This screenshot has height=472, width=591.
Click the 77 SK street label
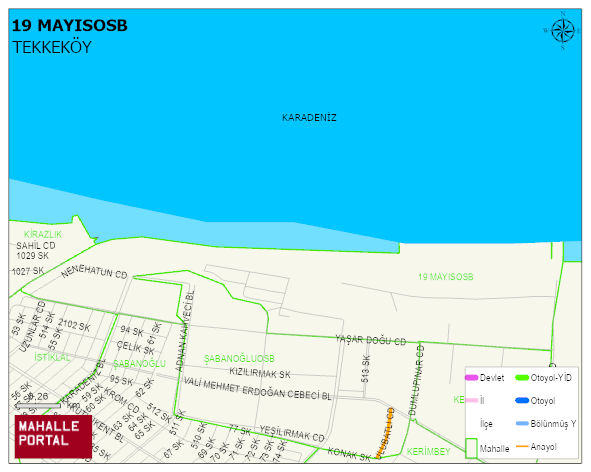tap(240, 429)
